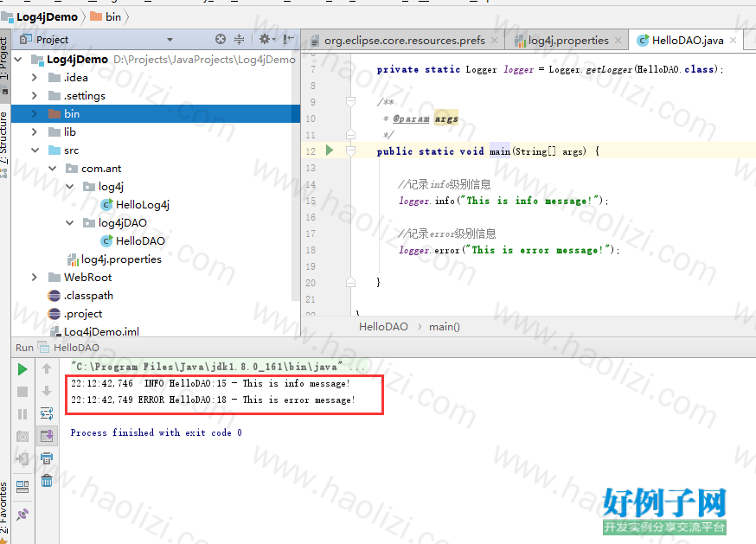Click the ERROR HelloDAO:18 log line
This screenshot has width=756, height=544.
click(x=213, y=400)
